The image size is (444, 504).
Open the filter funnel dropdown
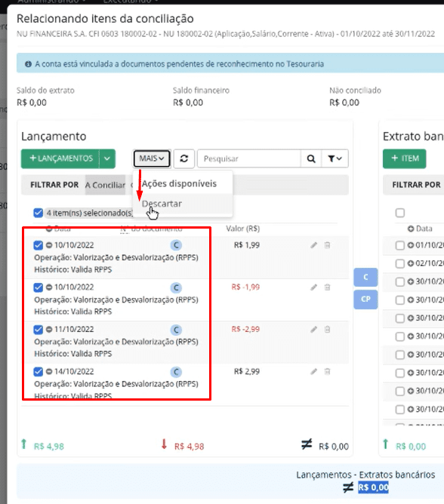[335, 158]
